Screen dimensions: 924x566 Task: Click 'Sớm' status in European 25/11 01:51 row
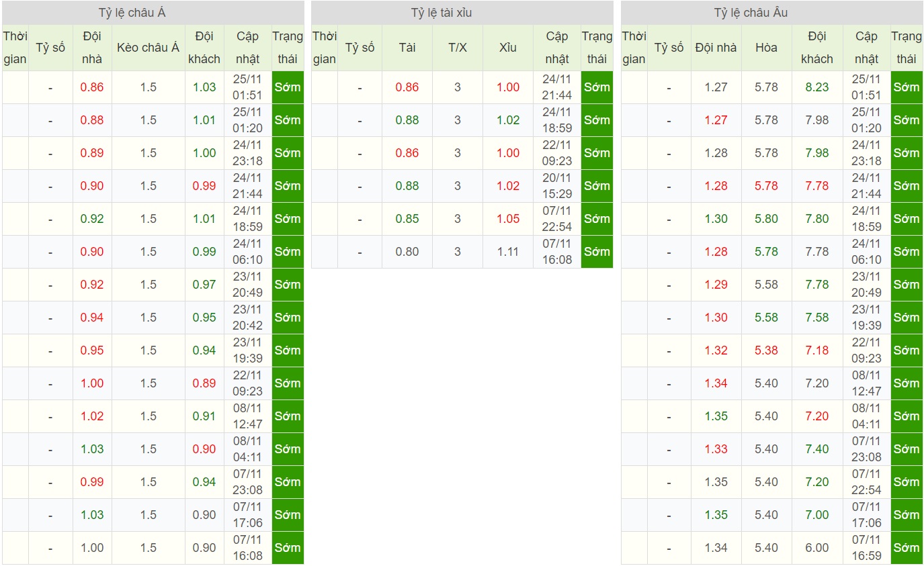click(x=907, y=87)
